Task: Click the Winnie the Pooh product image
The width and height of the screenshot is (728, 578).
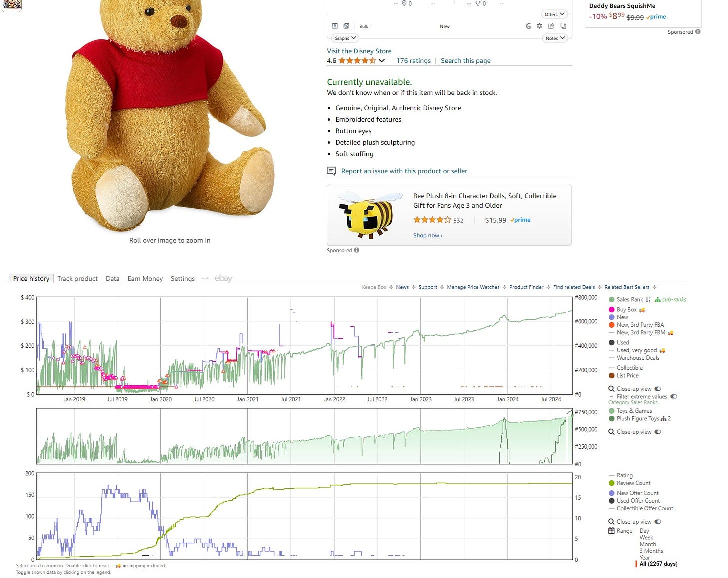Action: 170,115
